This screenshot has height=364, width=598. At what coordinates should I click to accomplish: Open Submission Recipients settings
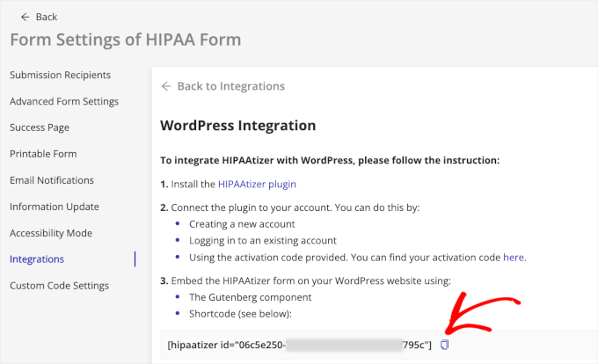coord(60,75)
